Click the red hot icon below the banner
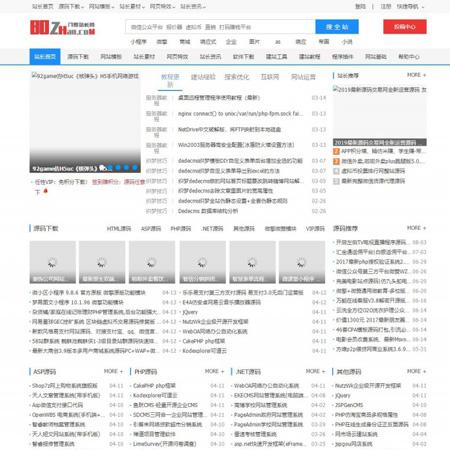The image size is (450, 450). (x=46, y=191)
